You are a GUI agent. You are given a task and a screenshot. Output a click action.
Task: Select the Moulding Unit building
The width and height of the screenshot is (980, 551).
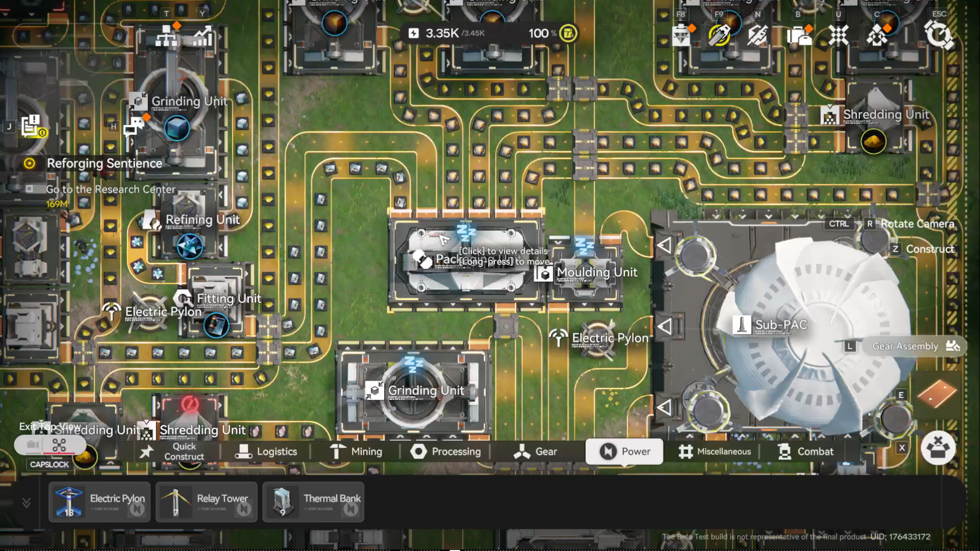pos(585,273)
